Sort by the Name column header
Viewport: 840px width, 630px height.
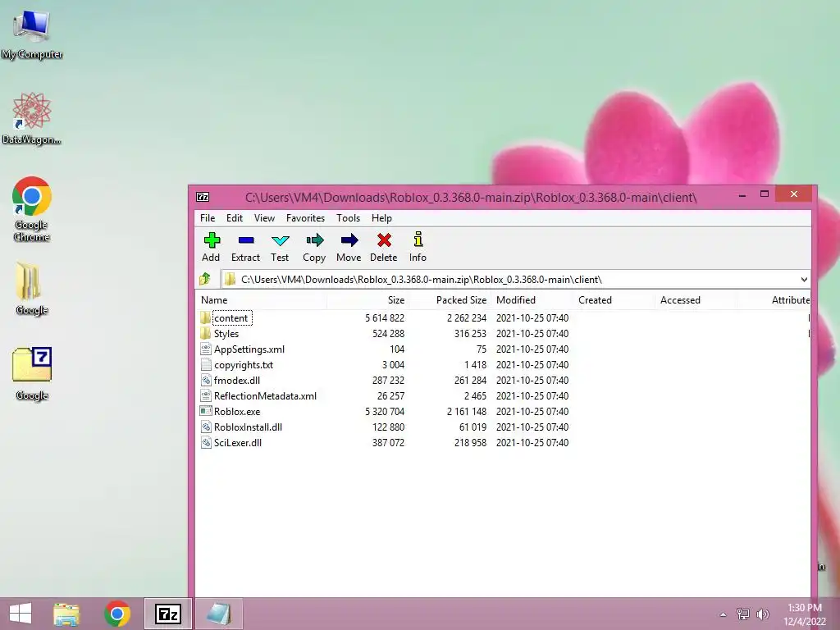(262, 300)
